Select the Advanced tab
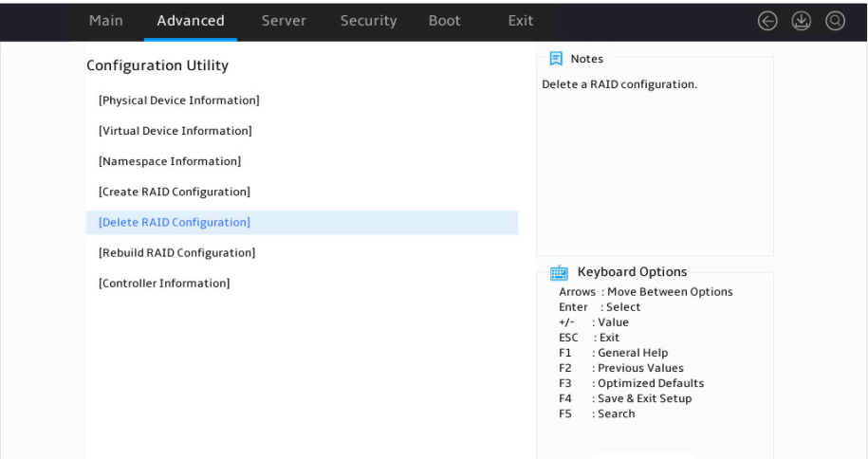The width and height of the screenshot is (868, 459). [191, 21]
